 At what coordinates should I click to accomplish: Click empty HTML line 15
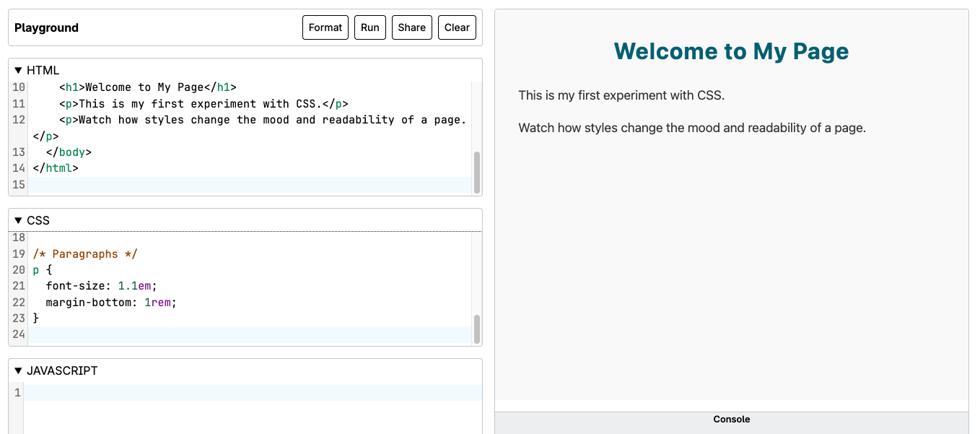click(x=250, y=185)
